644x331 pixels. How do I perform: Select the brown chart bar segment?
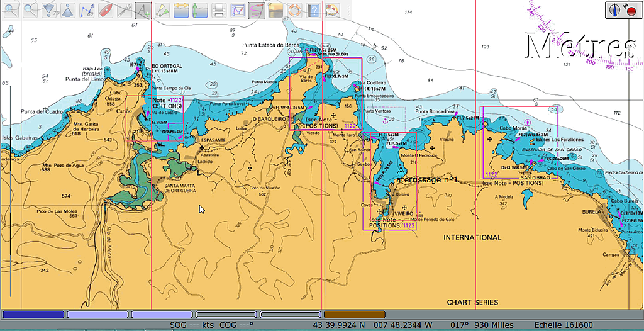coord(354,315)
